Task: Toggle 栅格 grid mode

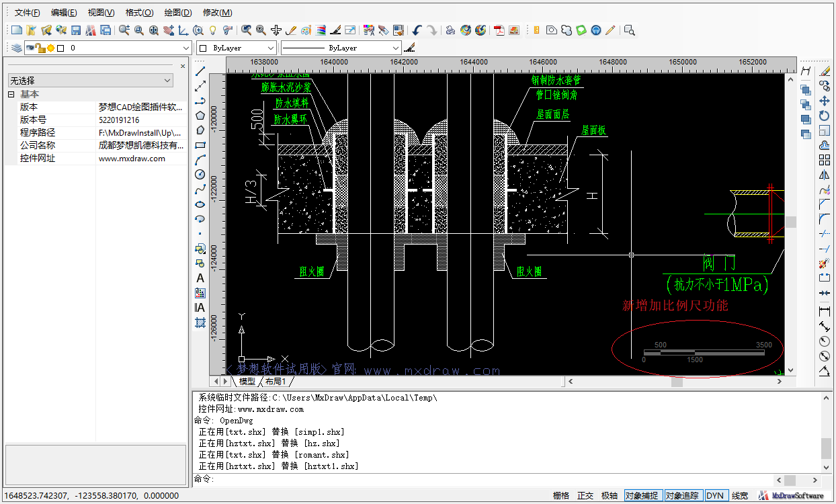Action: click(x=561, y=496)
